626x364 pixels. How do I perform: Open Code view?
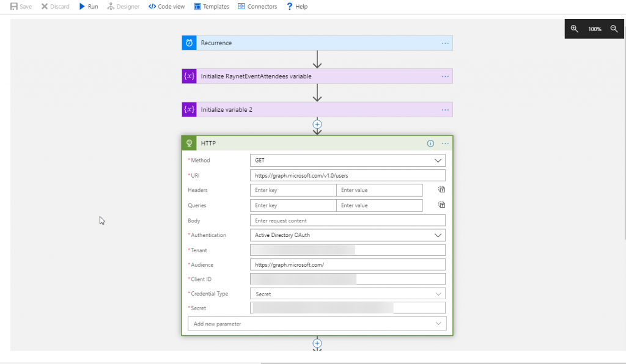click(x=166, y=6)
